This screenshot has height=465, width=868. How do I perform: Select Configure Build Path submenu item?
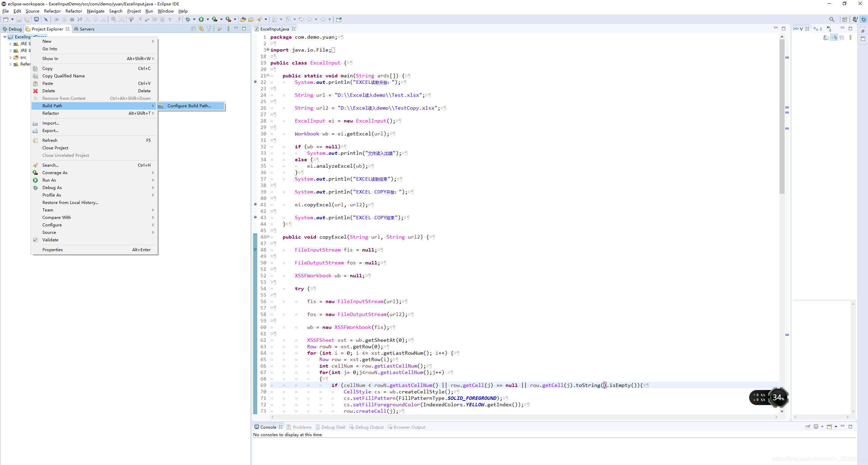pos(189,106)
